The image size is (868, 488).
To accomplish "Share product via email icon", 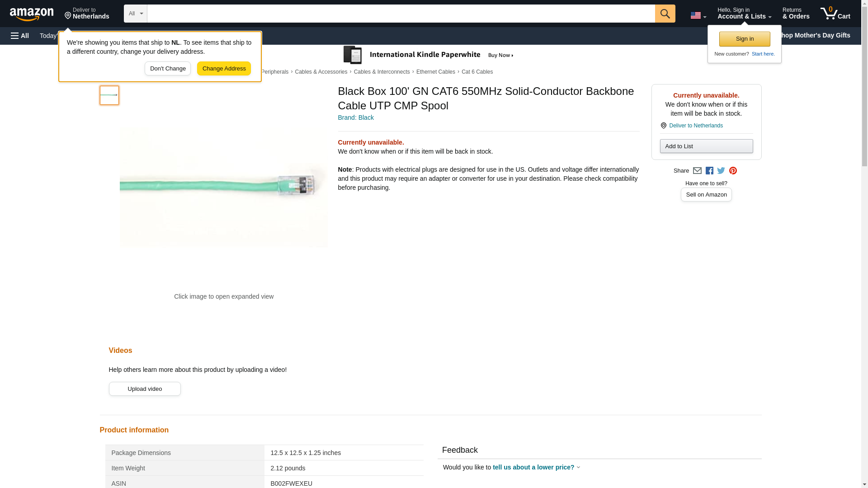I will click(697, 171).
